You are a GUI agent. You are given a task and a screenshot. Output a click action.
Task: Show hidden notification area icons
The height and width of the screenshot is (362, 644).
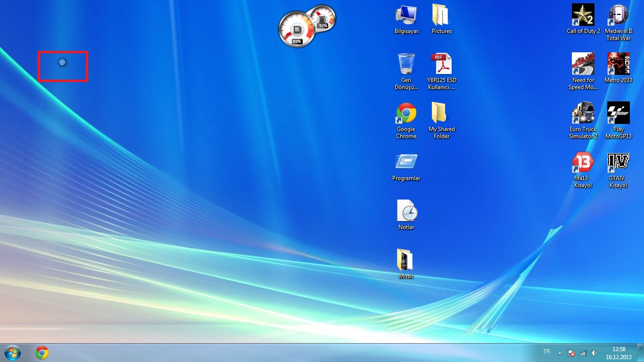[x=560, y=353]
